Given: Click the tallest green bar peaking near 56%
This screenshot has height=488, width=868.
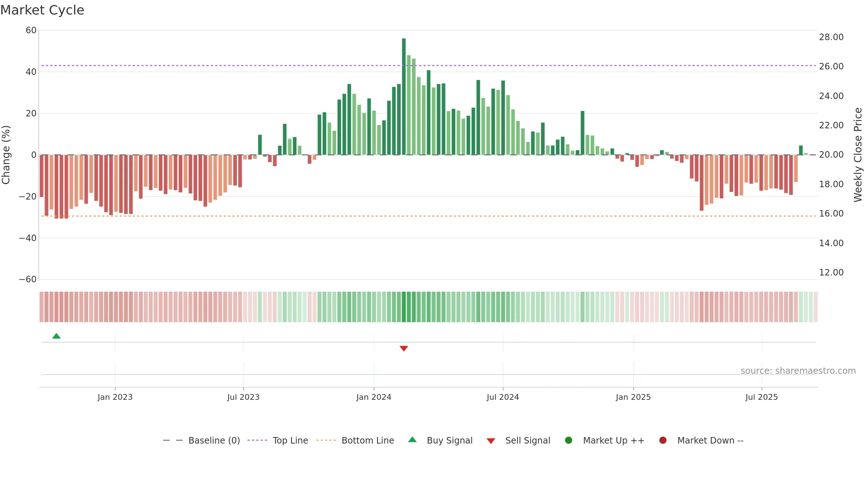Looking at the screenshot, I should [x=404, y=97].
